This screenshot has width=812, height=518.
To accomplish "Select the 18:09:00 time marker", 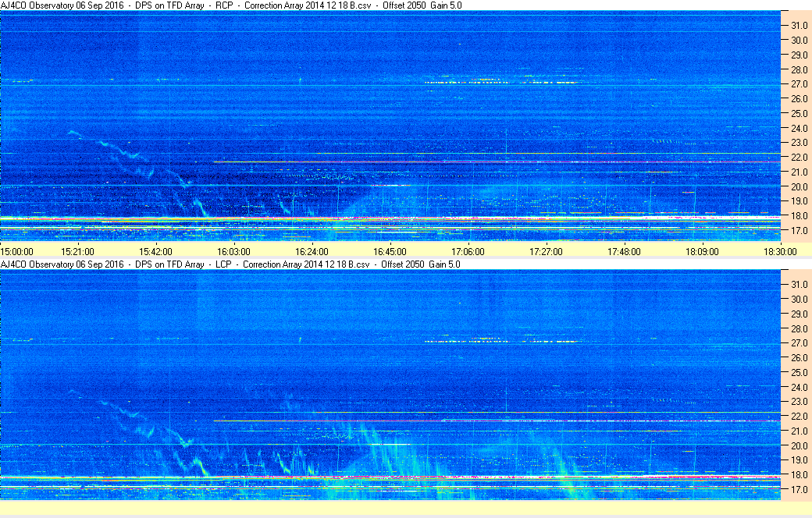I will tap(702, 252).
